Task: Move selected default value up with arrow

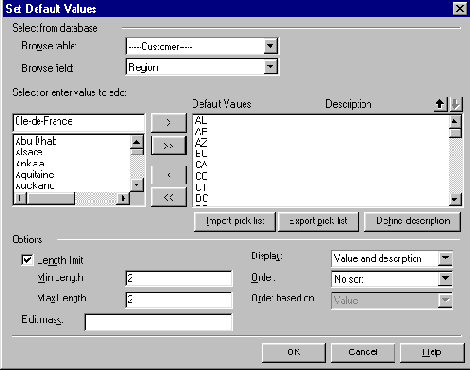Action: (440, 105)
